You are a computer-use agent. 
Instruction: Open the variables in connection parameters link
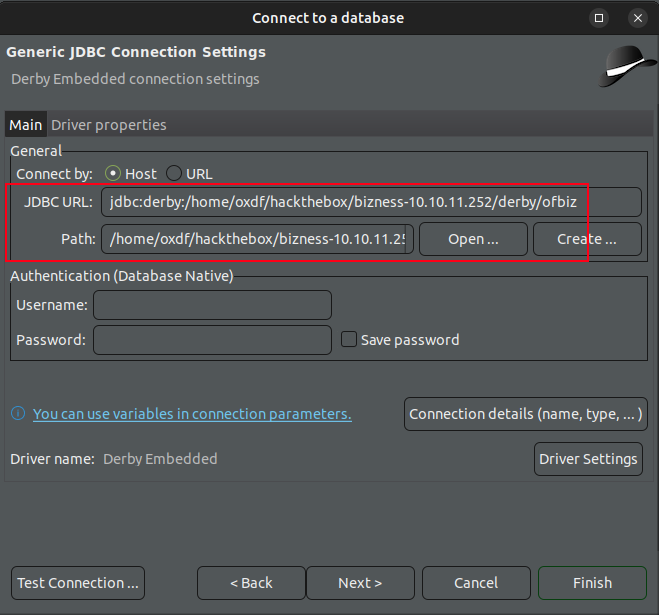pos(192,414)
